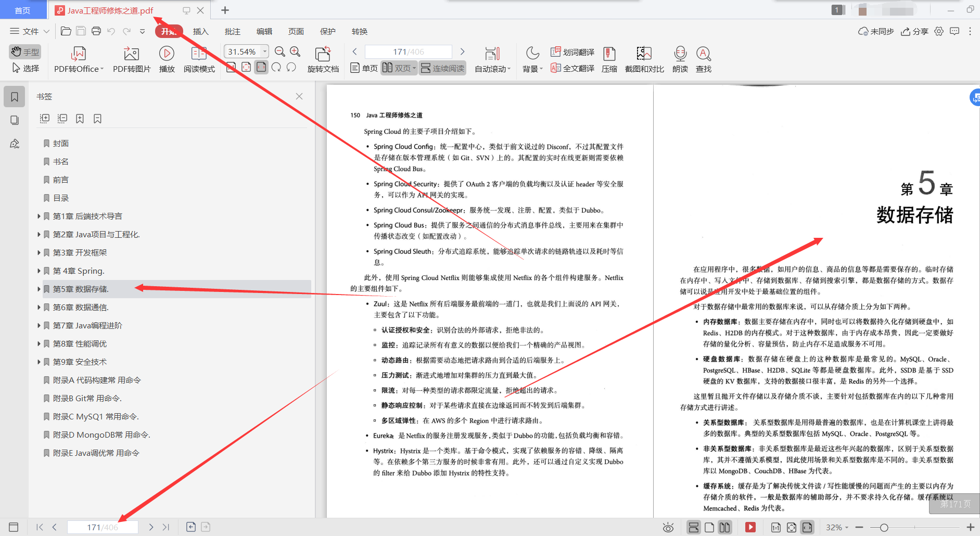Open zoom percentage dropdown 31.54%
Screen dimensions: 980x536
tap(265, 51)
